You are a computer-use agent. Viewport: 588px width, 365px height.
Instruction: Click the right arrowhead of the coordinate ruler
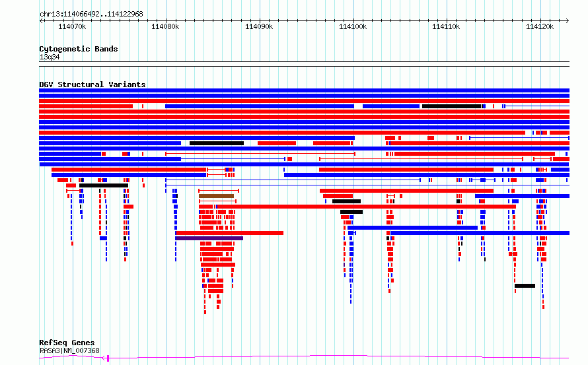(x=568, y=20)
